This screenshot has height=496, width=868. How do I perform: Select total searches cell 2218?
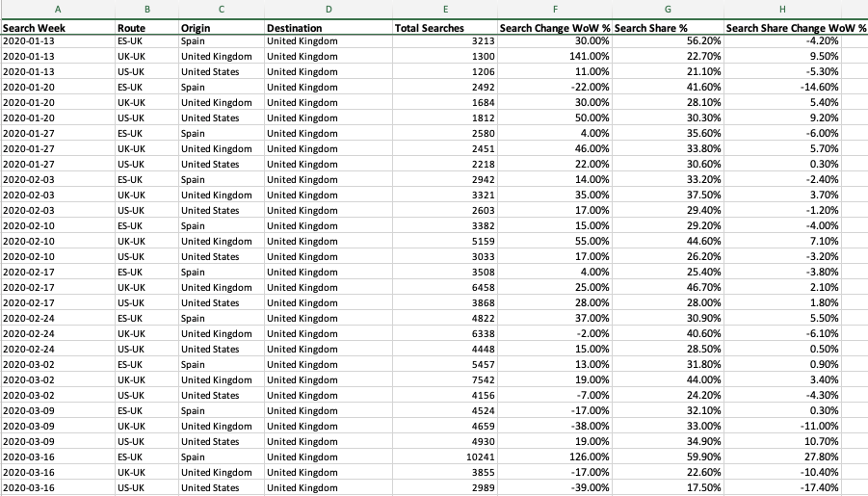[444, 164]
